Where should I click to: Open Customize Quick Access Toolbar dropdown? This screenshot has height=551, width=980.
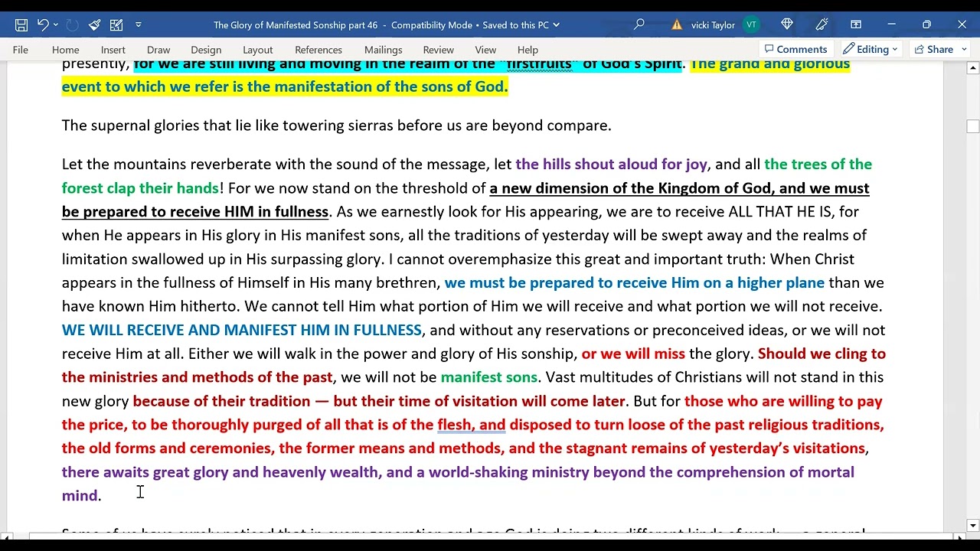pyautogui.click(x=139, y=24)
